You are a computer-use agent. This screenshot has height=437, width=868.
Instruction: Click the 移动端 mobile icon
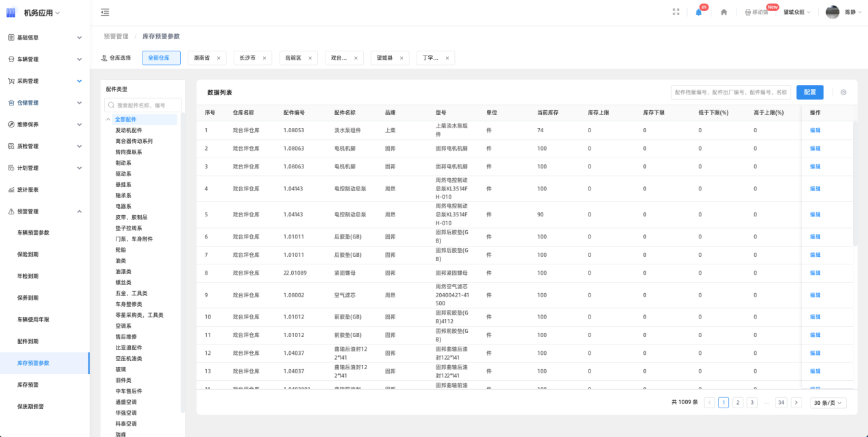748,12
